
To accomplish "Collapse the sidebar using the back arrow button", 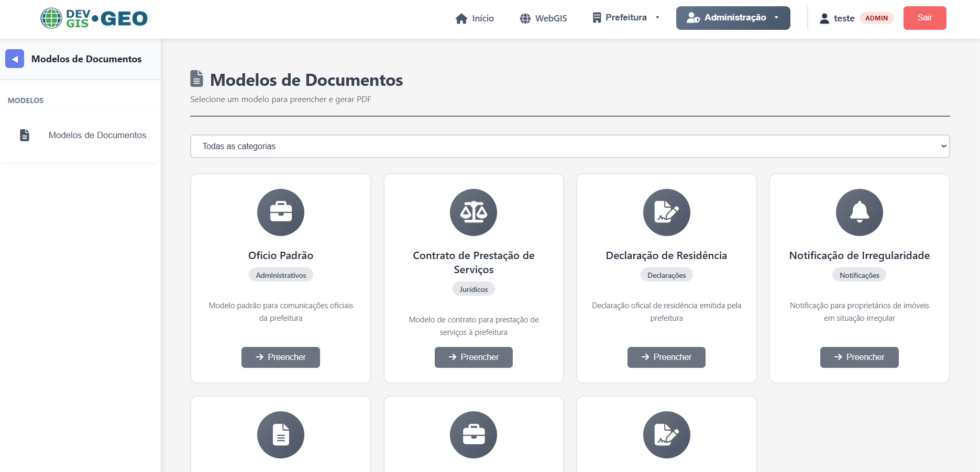I will [x=15, y=59].
